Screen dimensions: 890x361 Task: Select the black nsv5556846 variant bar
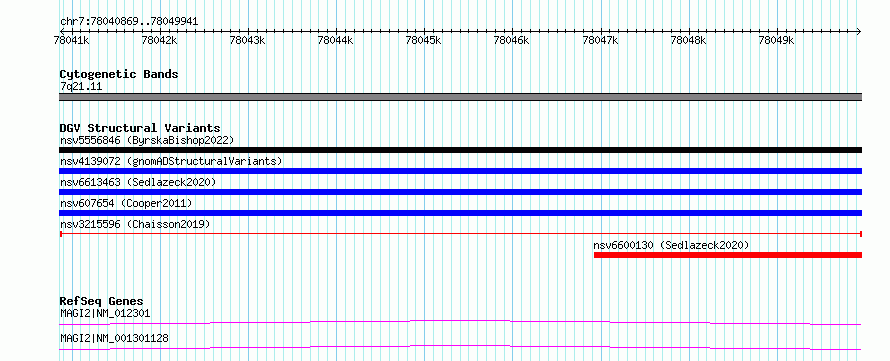[460, 150]
